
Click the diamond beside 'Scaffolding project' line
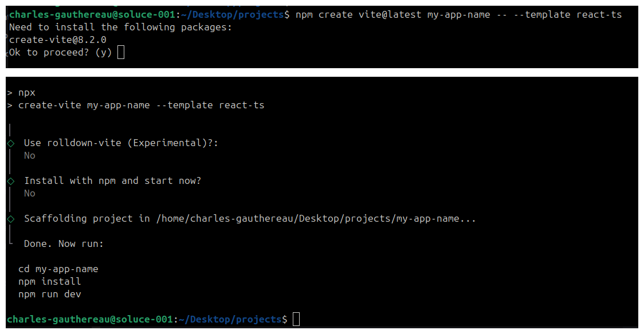click(x=10, y=218)
